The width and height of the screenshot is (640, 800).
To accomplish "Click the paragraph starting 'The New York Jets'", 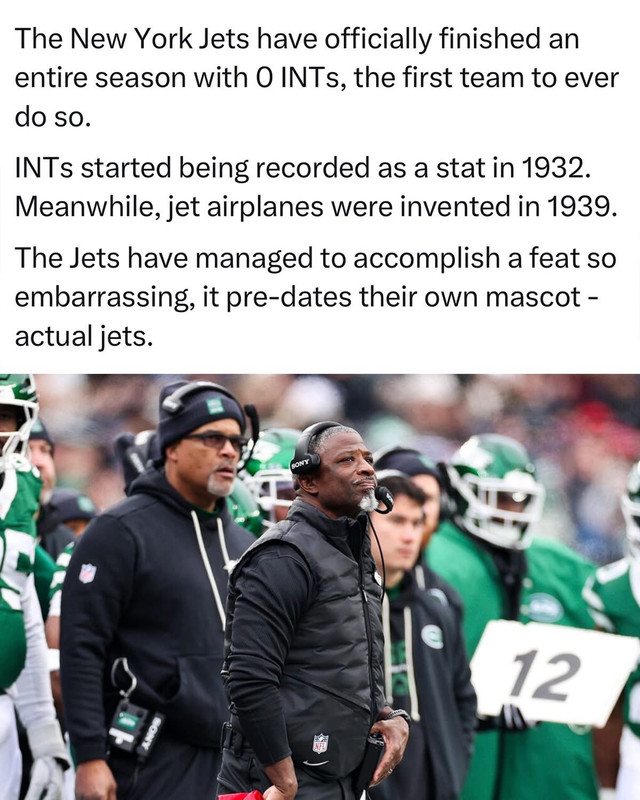I will (x=316, y=78).
